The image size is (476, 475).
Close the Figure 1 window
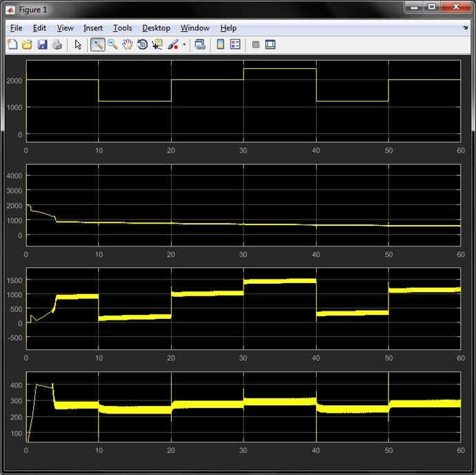(x=456, y=7)
